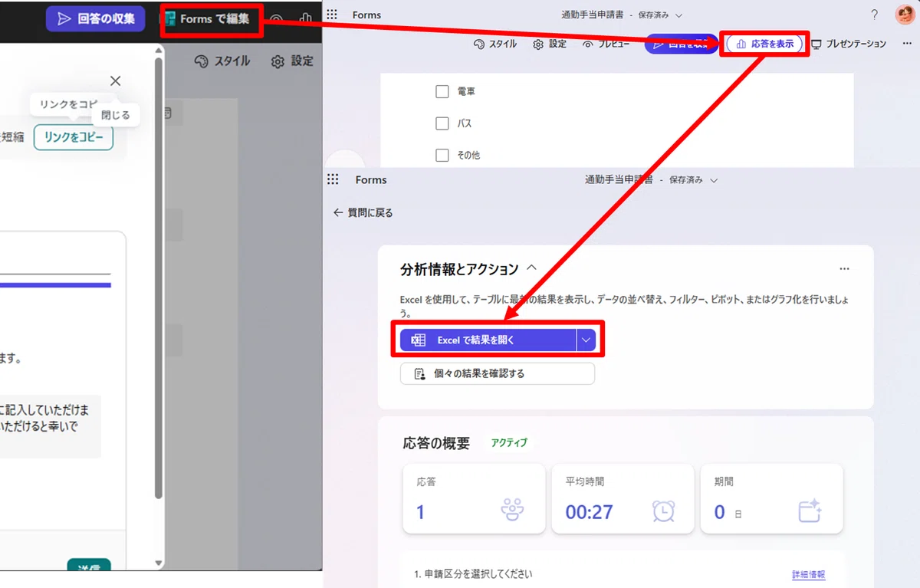Go back via 質問に戻る link
This screenshot has width=920, height=588.
[363, 212]
